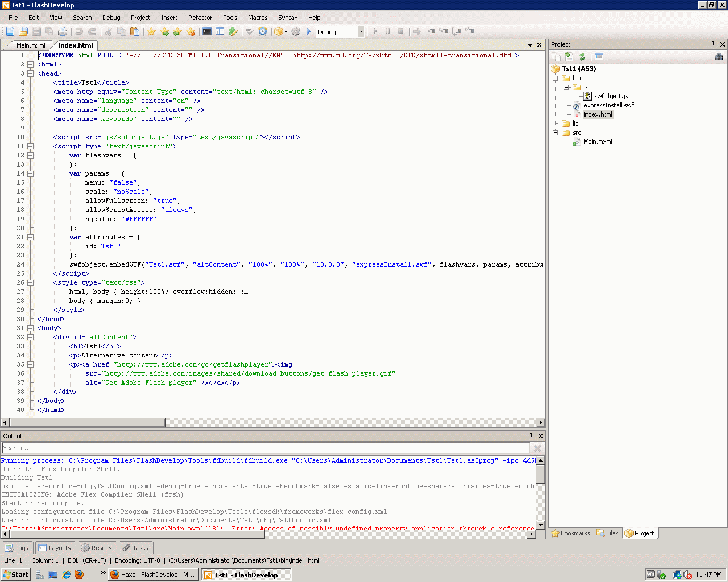Toggle the Output panel auto-hide pin

[x=531, y=436]
